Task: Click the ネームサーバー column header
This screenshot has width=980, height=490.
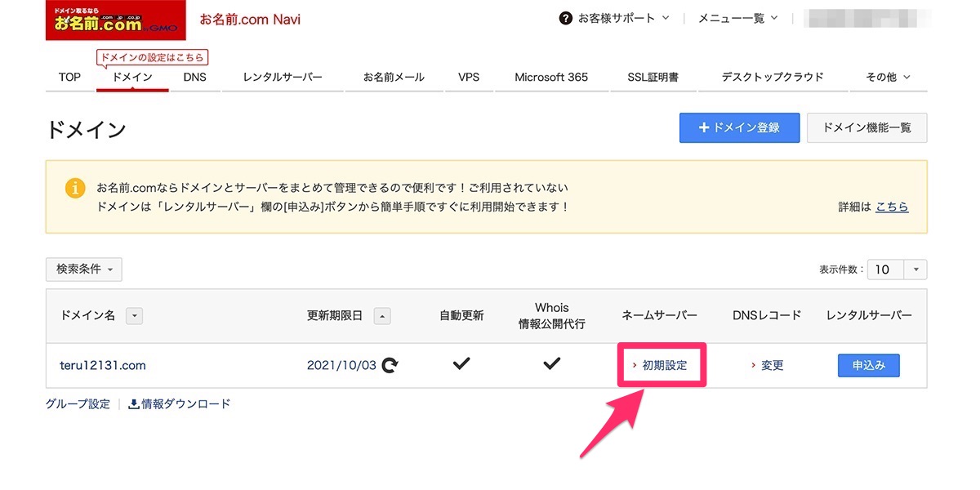Action: 660,315
